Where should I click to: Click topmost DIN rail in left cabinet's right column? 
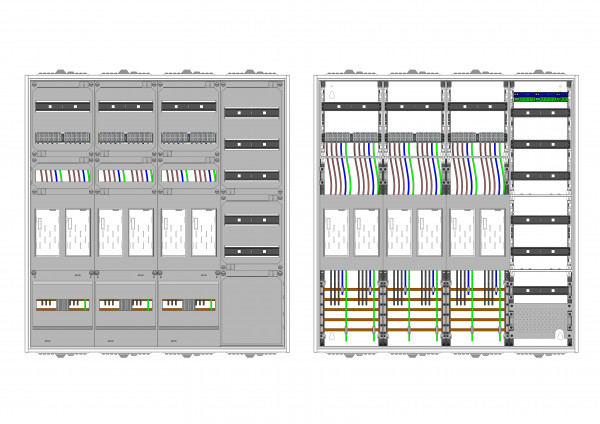pyautogui.click(x=251, y=113)
